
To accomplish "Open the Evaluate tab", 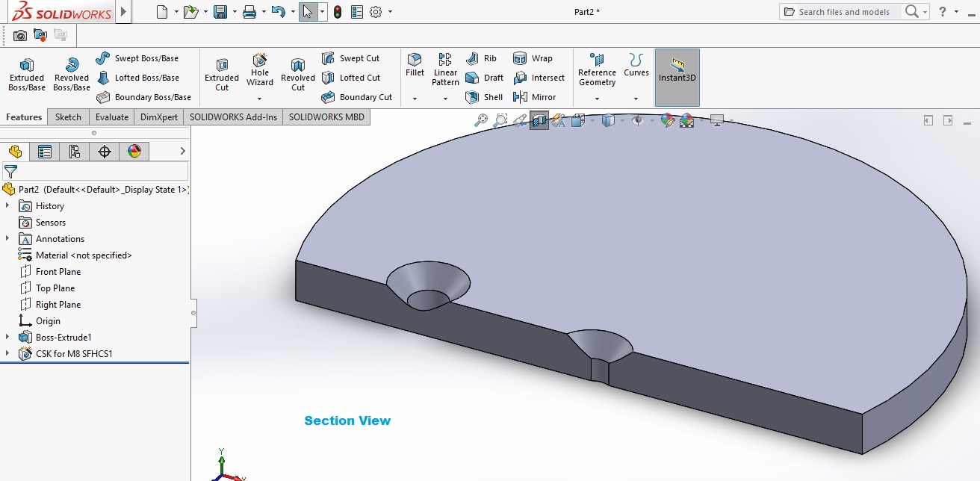I will coord(112,117).
